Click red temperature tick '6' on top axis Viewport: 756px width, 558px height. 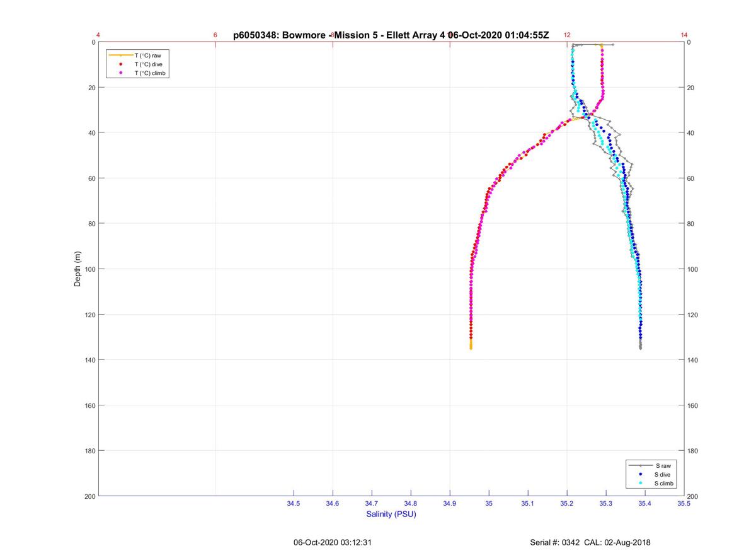215,35
